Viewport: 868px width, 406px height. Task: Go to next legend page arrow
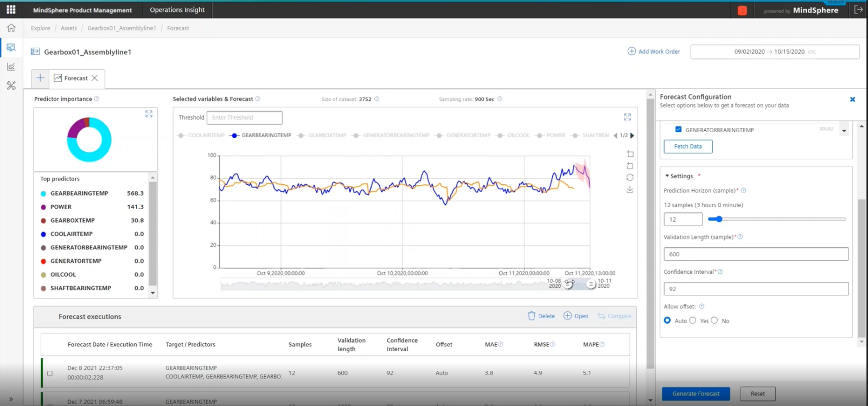tap(632, 136)
